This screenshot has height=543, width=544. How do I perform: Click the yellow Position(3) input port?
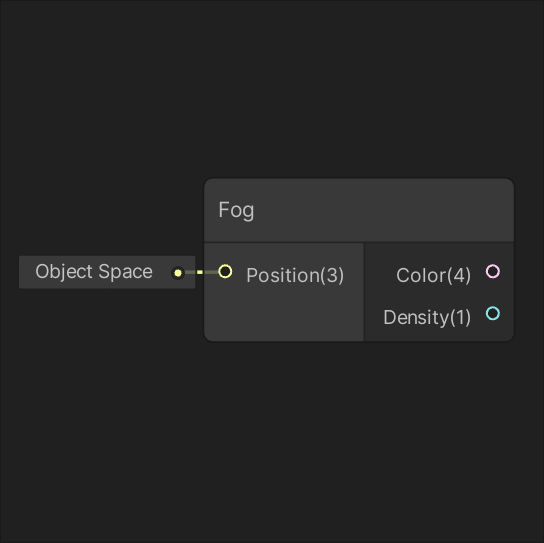coord(225,272)
